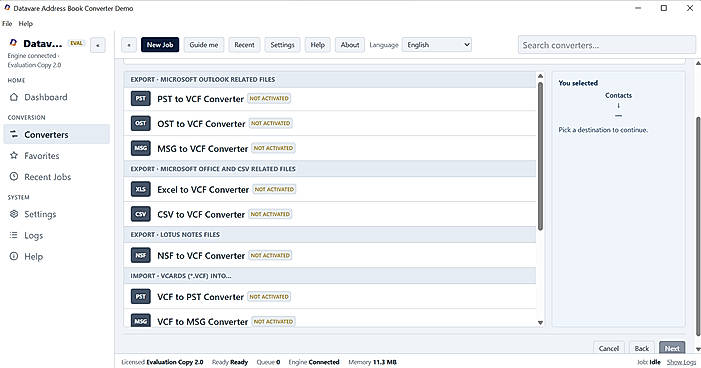This screenshot has width=701, height=368.
Task: Select NSF to VCF Converter
Action: 330,255
